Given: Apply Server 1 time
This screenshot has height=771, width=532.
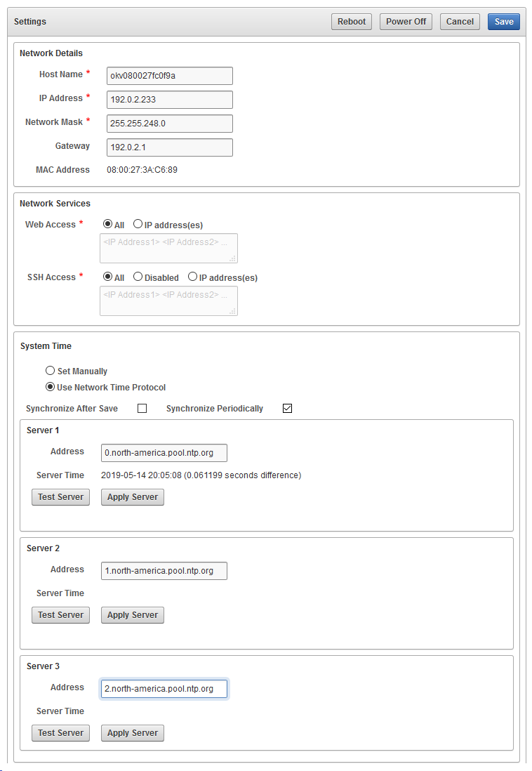Looking at the screenshot, I should point(132,497).
